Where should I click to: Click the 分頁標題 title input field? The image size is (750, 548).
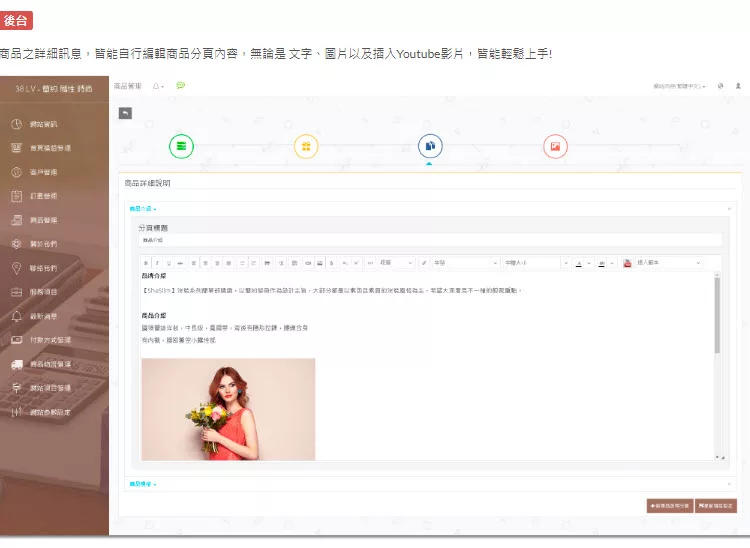(x=428, y=240)
